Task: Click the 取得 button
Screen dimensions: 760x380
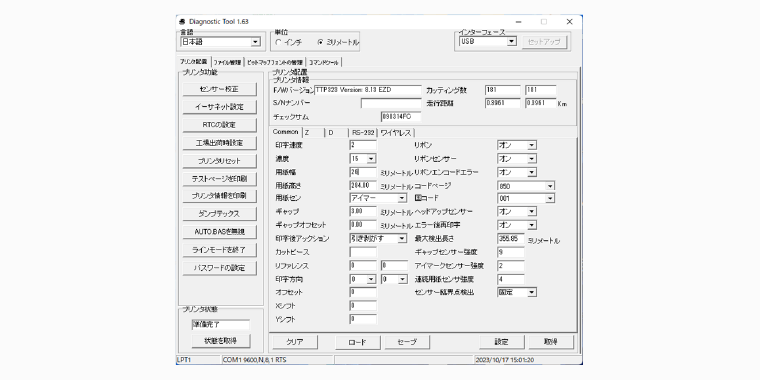Action: point(551,342)
